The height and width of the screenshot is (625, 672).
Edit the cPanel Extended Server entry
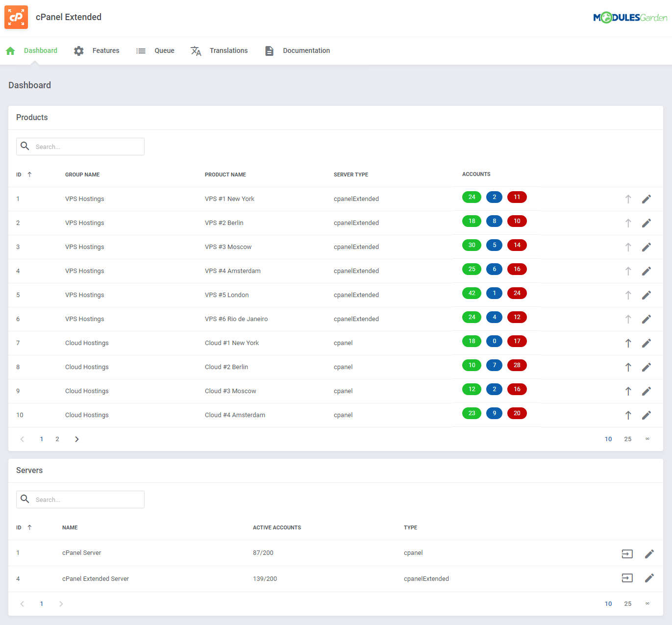point(649,578)
